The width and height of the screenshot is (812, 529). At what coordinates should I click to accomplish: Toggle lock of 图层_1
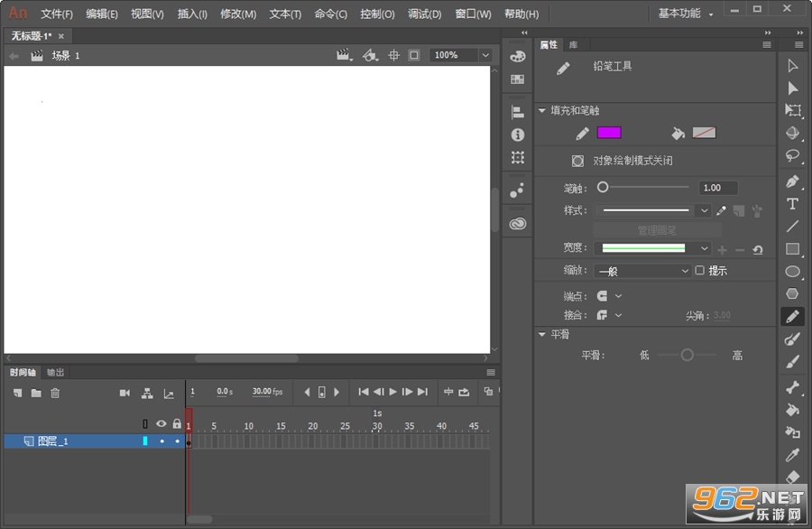pos(177,441)
